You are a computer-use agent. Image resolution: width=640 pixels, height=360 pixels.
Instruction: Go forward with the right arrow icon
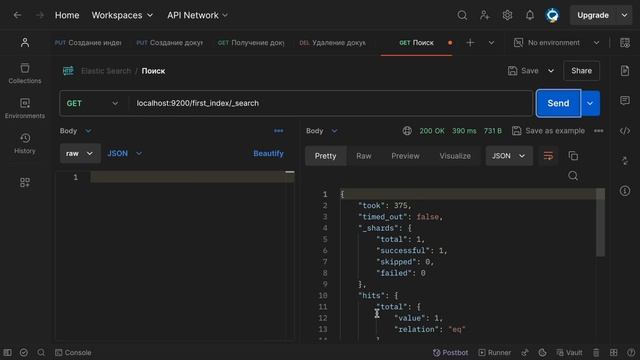point(40,15)
